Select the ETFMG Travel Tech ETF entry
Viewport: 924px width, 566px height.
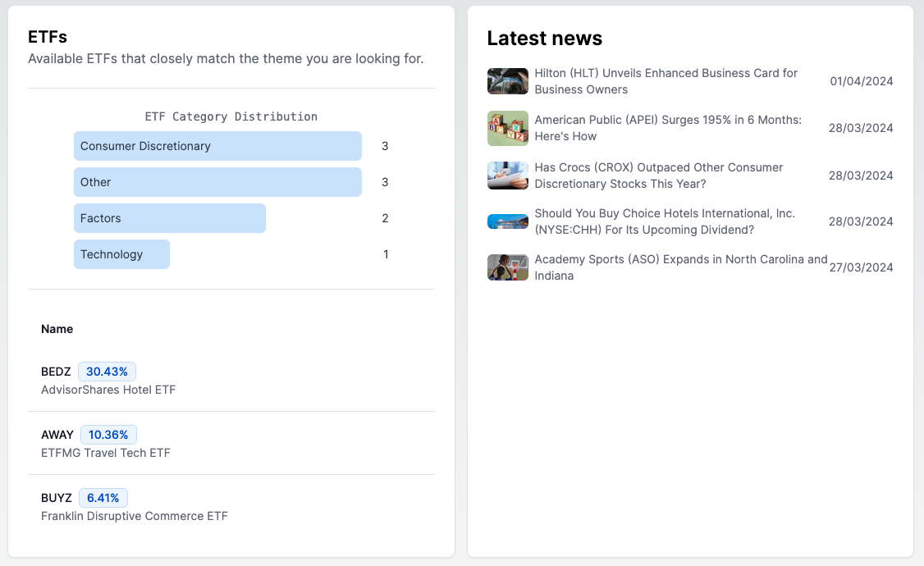coord(106,453)
